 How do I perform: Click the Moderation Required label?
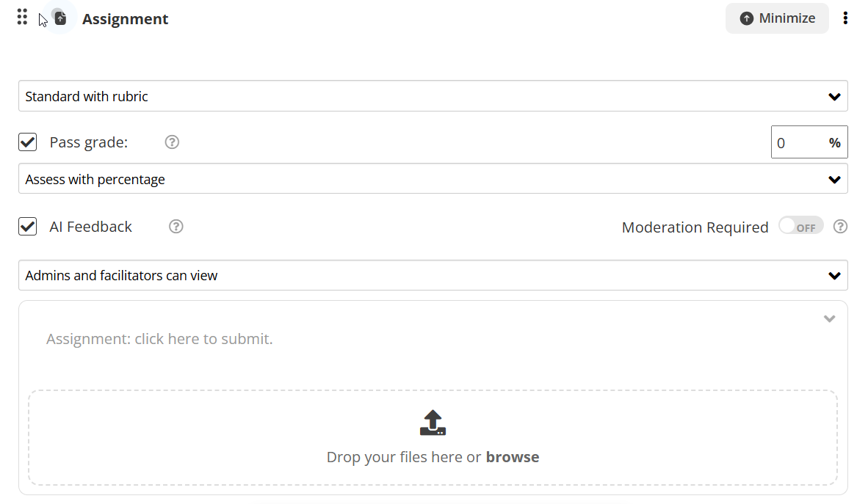coord(695,227)
